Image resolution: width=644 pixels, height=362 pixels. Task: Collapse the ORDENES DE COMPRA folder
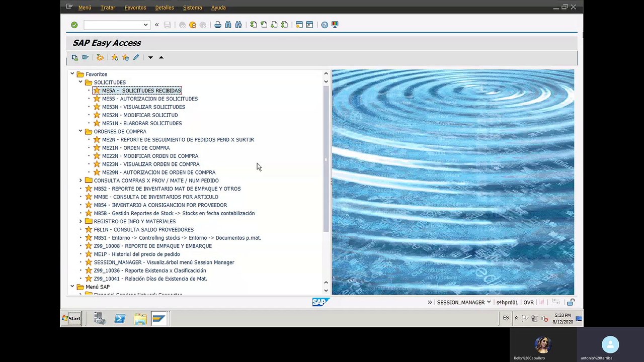80,131
